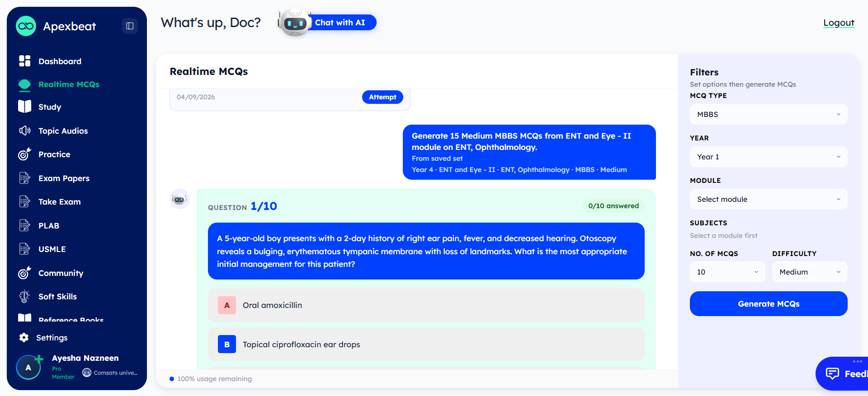Click the Topic Audios speaker icon

25,130
